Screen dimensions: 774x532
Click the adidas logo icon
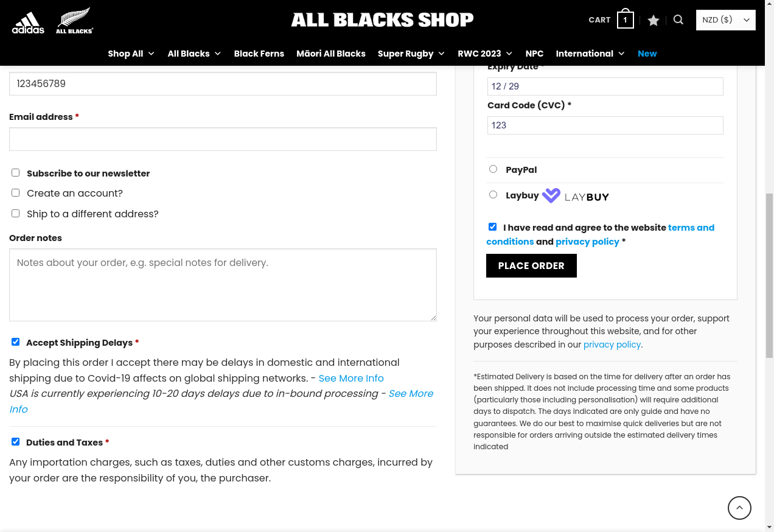coord(28,22)
